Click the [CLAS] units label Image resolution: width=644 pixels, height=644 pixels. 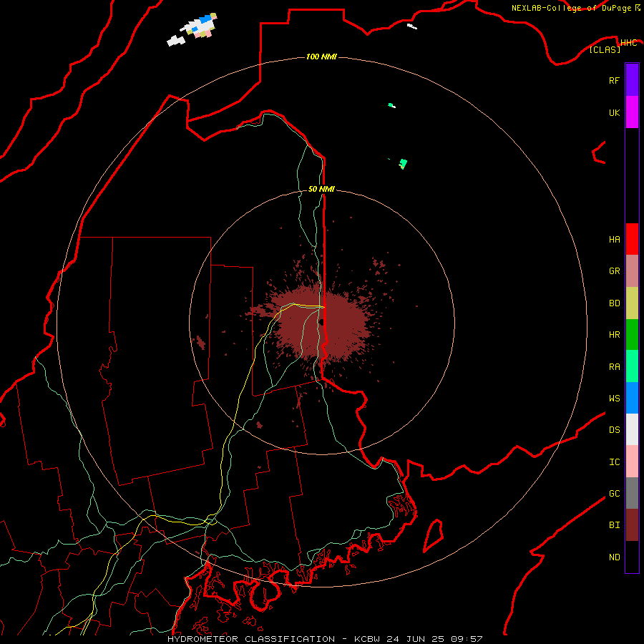coord(605,49)
